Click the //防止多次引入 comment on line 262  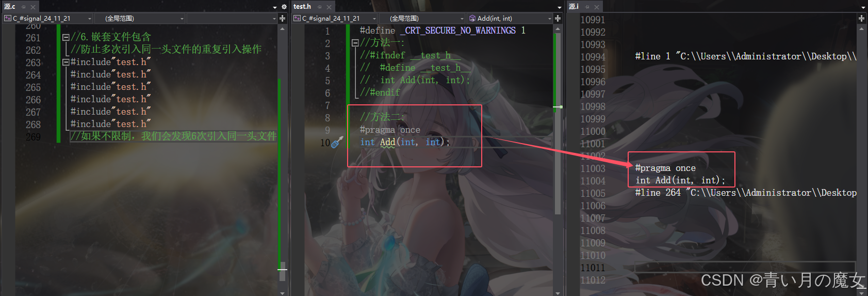coord(166,50)
